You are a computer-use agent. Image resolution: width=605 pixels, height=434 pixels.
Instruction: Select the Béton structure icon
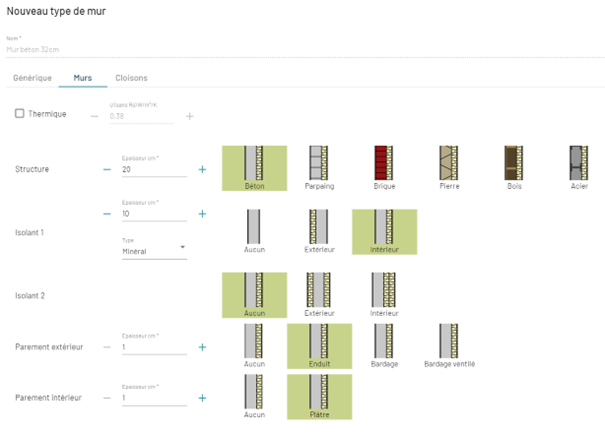click(254, 168)
